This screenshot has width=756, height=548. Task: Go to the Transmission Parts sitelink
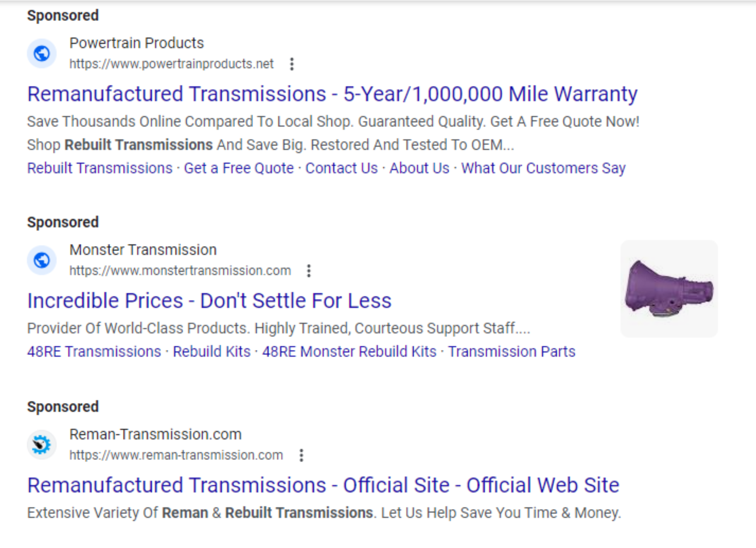coord(511,352)
